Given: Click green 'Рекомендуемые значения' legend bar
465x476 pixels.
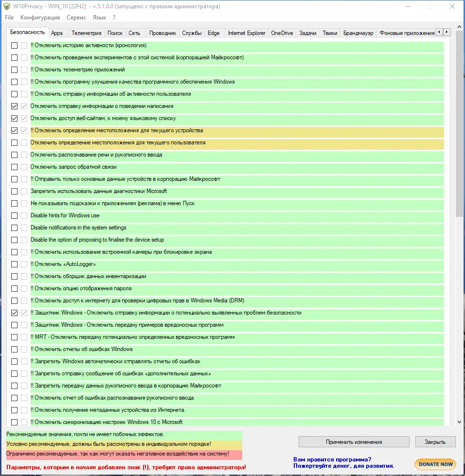Looking at the screenshot, I should (124, 434).
